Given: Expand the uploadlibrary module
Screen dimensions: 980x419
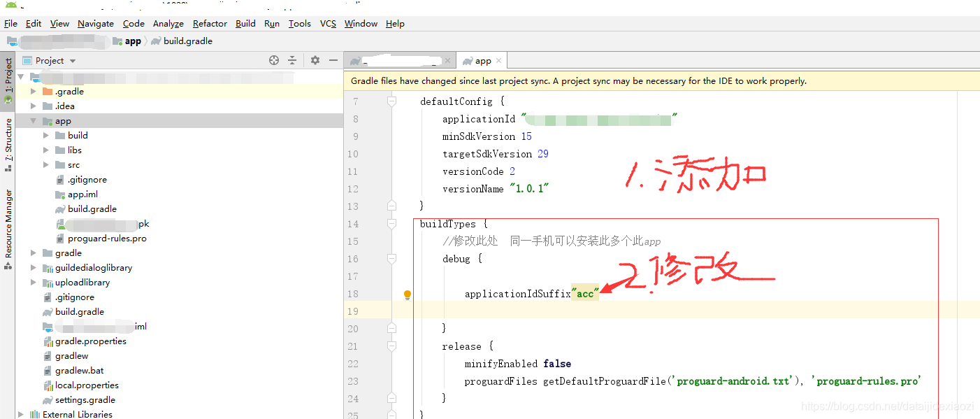Looking at the screenshot, I should click(x=33, y=283).
